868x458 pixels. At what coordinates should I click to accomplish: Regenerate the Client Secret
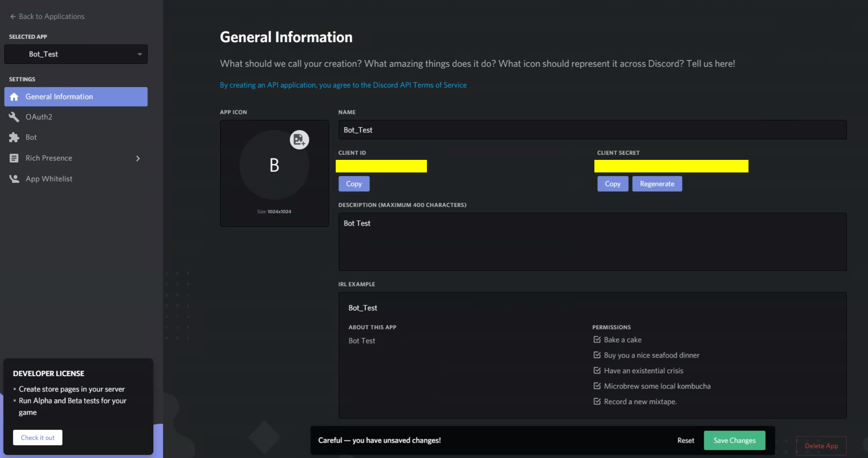657,184
